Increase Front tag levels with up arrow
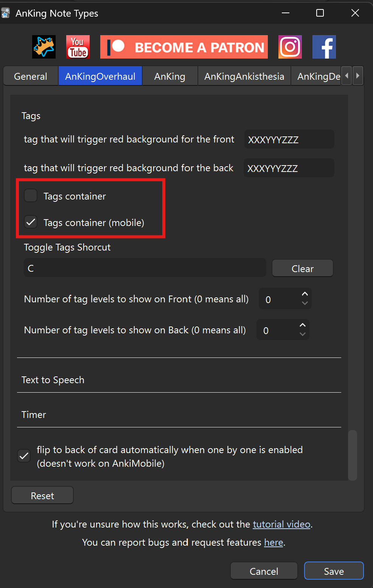The width and height of the screenshot is (373, 588). tap(305, 294)
